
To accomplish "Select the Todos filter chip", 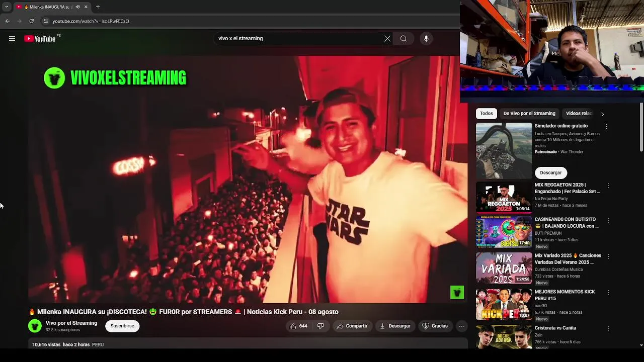I will pyautogui.click(x=486, y=113).
